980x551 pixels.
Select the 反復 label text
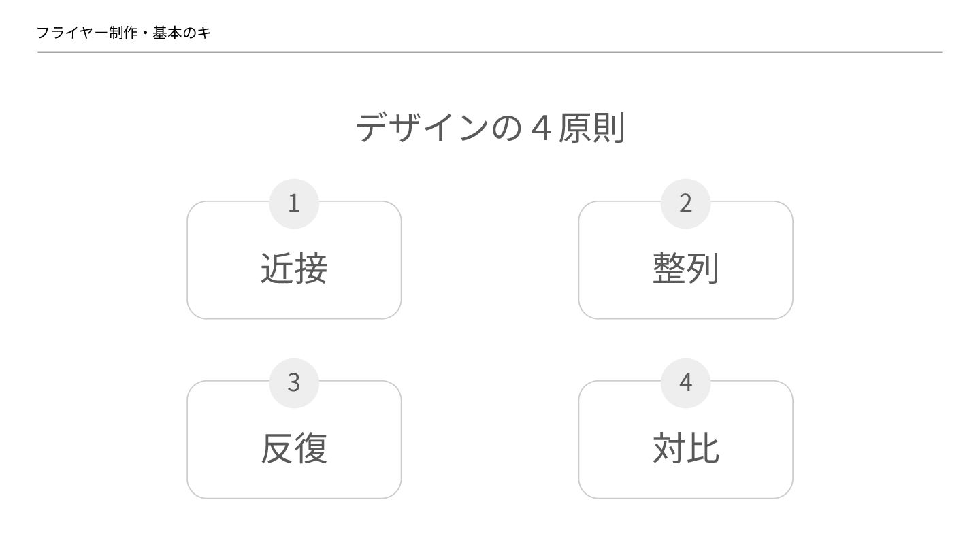(294, 448)
